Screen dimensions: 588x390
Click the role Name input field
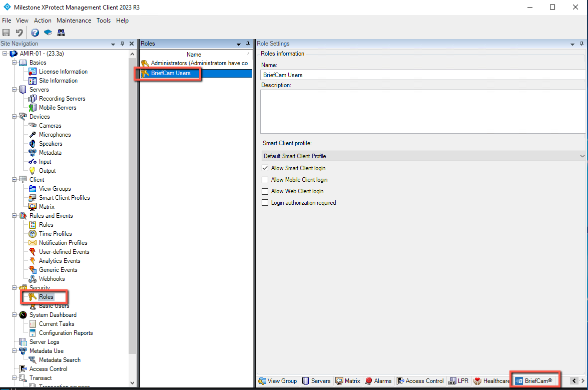pos(423,75)
